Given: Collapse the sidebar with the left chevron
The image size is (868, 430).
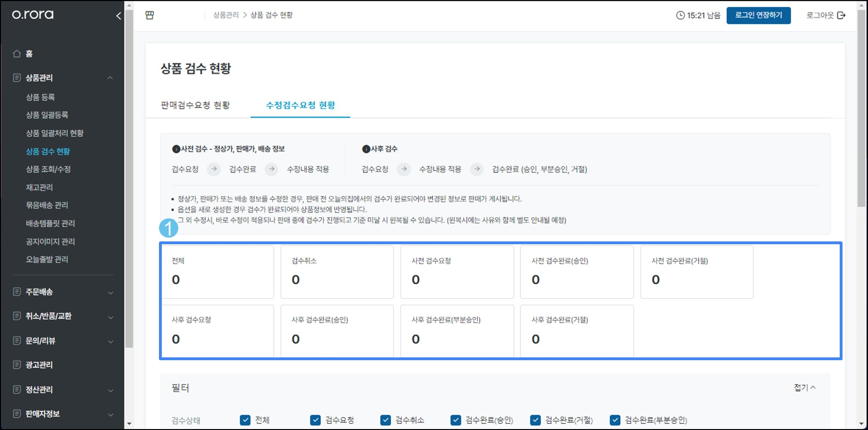Looking at the screenshot, I should [118, 16].
